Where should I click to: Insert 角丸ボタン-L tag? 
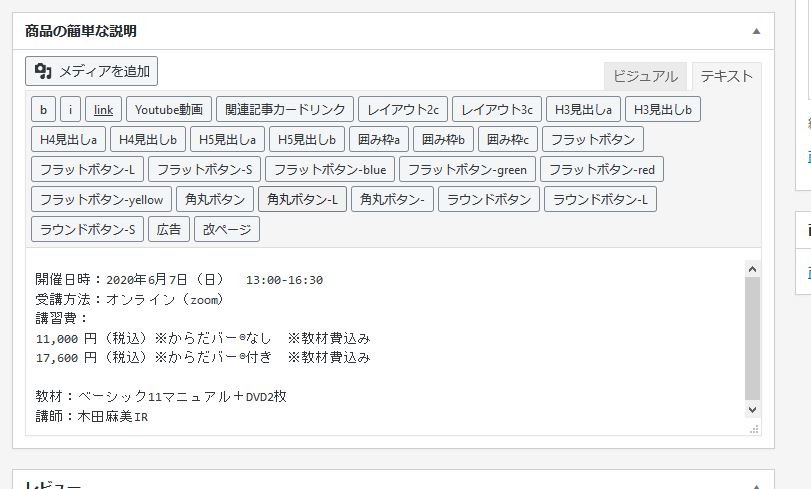302,200
